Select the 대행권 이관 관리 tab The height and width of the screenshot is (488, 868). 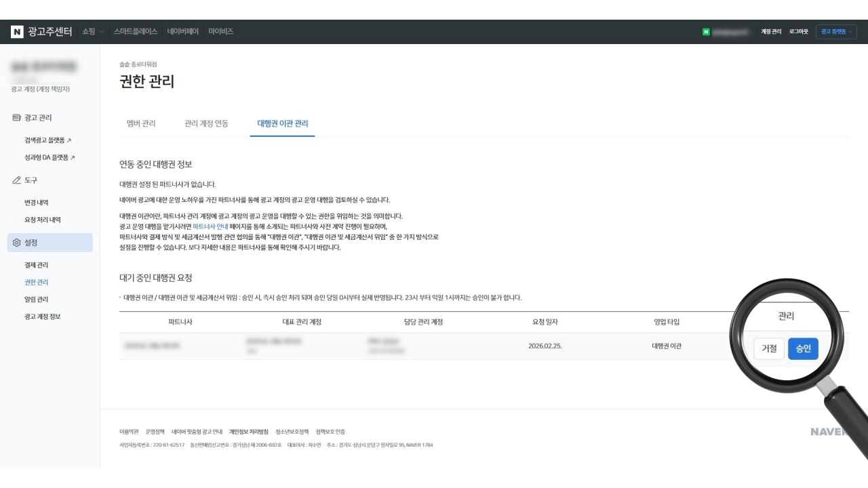[282, 123]
